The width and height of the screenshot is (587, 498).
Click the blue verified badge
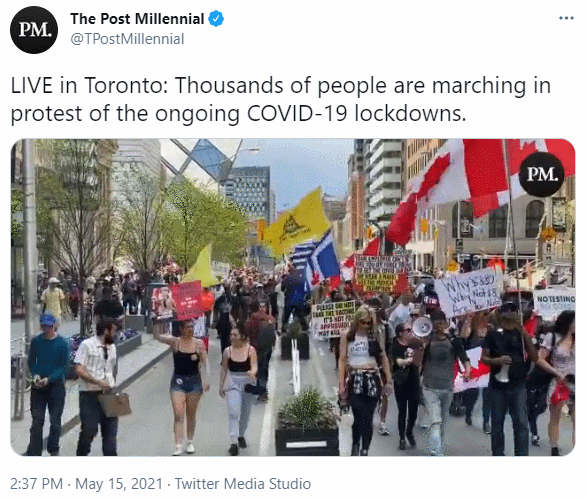point(216,19)
